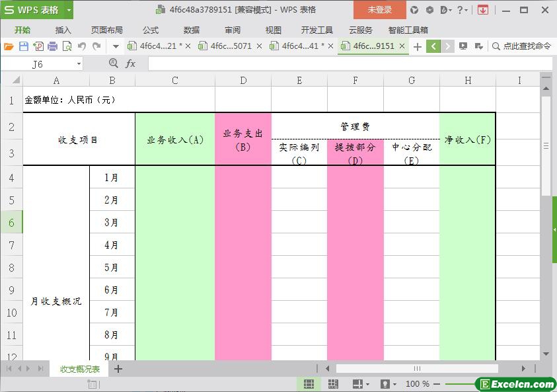The height and width of the screenshot is (392, 557).
Task: Open the WPS 表格 application menu dropdown
Action: tap(69, 10)
